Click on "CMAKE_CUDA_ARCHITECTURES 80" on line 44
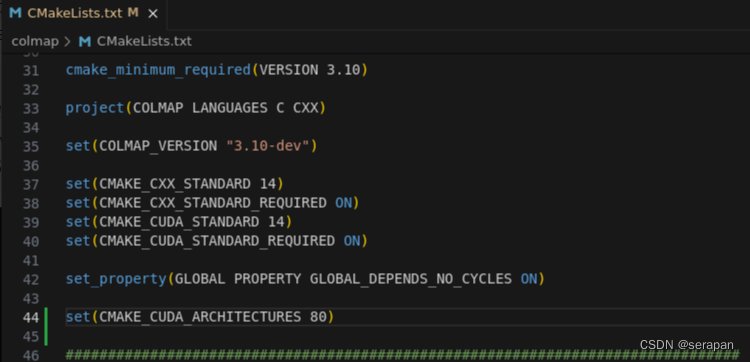Screen dimensions: 750x362 pyautogui.click(x=213, y=317)
